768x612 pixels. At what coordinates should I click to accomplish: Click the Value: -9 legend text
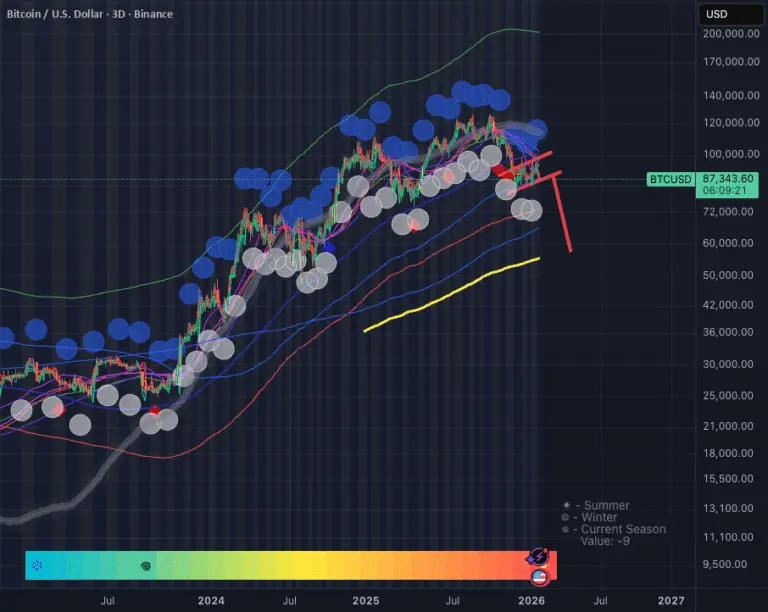point(605,541)
